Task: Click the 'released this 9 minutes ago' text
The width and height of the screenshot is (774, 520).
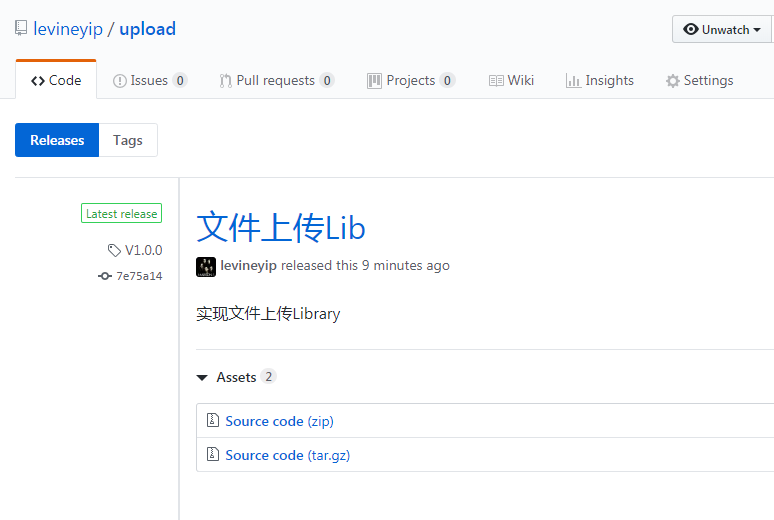Action: [365, 266]
